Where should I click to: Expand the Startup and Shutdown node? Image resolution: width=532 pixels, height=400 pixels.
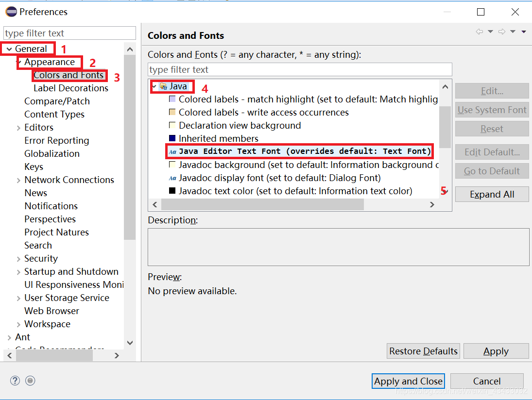pos(18,272)
